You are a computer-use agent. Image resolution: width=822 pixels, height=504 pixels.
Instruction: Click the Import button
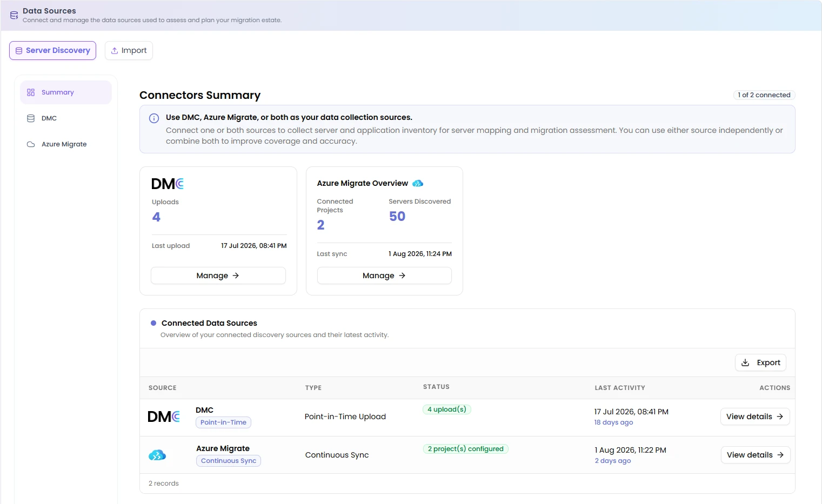point(129,50)
